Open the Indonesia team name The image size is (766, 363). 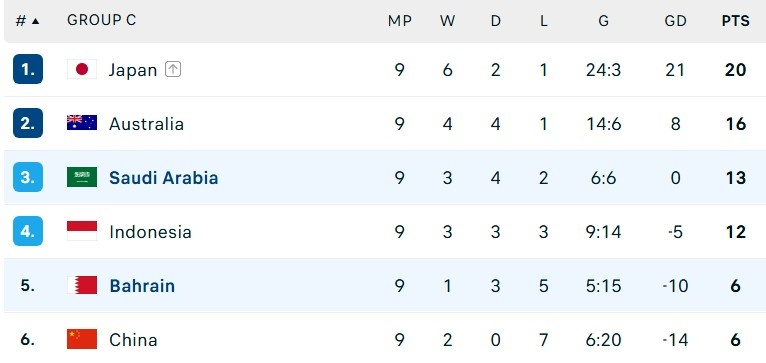[x=150, y=232]
